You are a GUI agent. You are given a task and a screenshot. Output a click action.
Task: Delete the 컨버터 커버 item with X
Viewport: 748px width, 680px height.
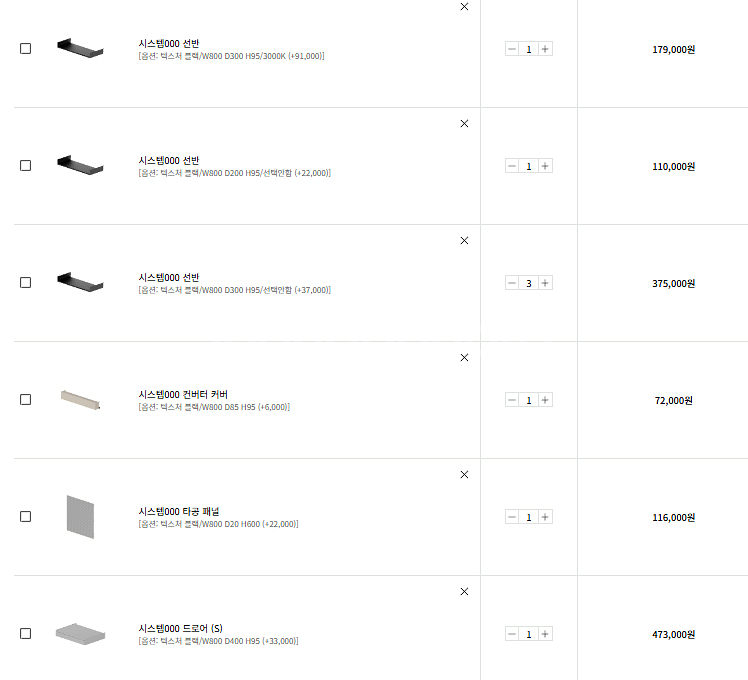pyautogui.click(x=464, y=357)
